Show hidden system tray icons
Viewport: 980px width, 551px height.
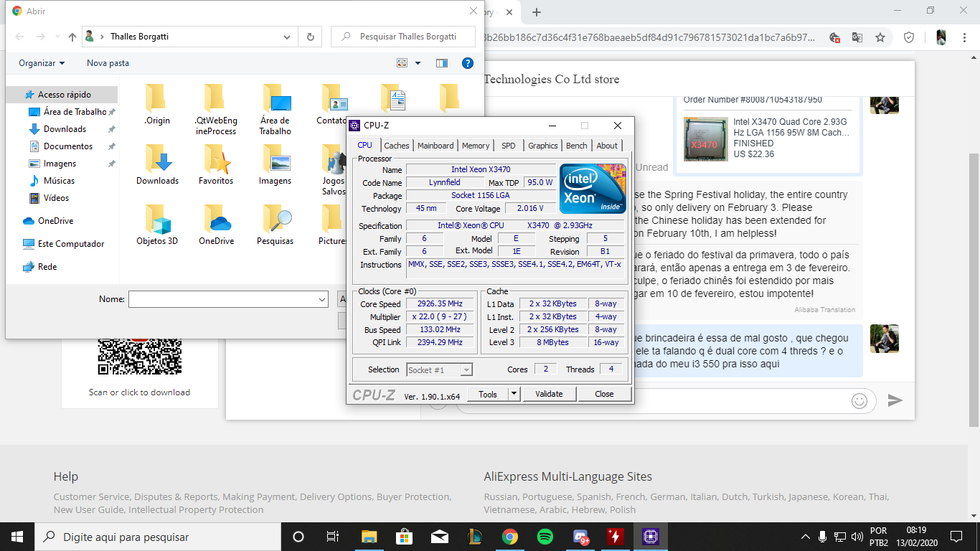click(x=806, y=537)
